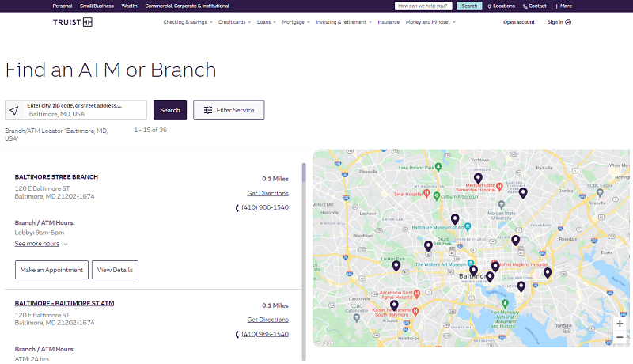This screenshot has width=633, height=364.
Task: Open the Investing & retirement dropdown
Action: click(343, 22)
